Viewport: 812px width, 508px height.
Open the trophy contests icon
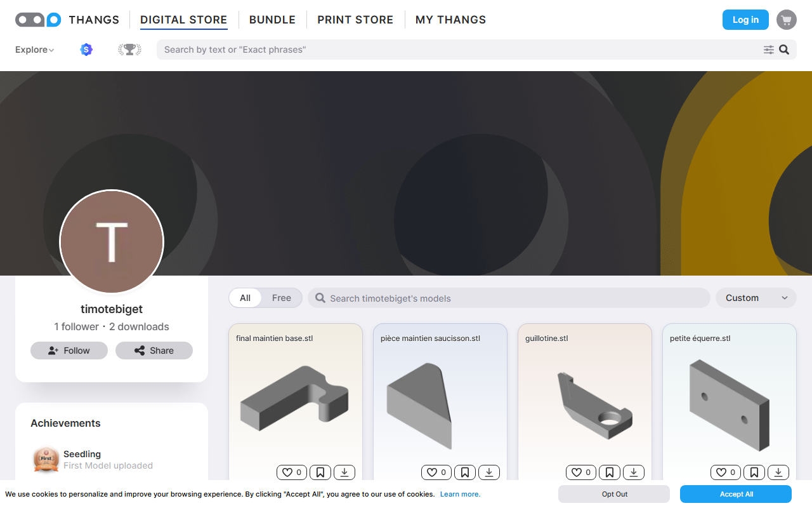point(129,50)
